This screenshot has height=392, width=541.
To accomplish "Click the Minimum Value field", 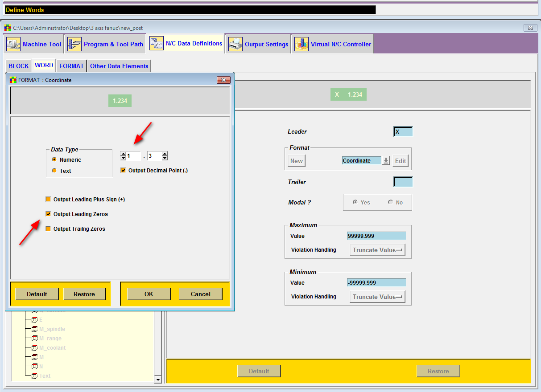I will 376,282.
